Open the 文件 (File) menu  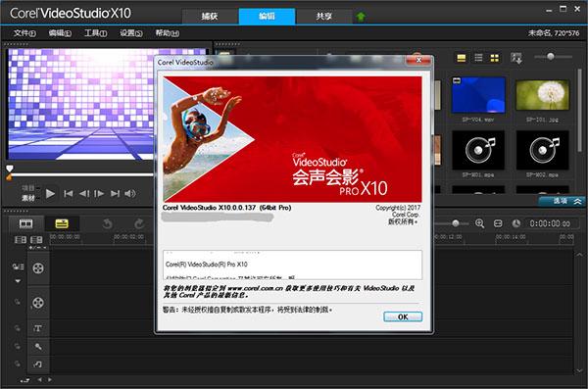tap(24, 33)
